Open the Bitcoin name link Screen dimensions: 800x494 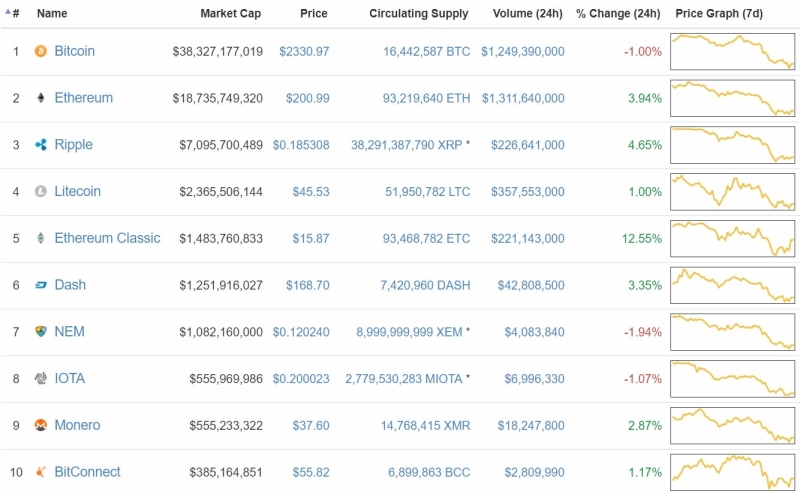pyautogui.click(x=74, y=51)
